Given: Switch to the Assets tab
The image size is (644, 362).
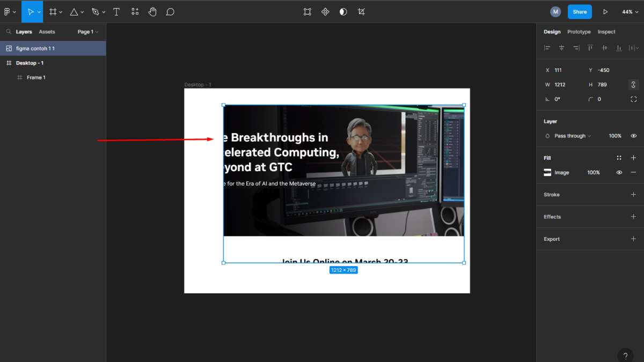Looking at the screenshot, I should point(47,32).
